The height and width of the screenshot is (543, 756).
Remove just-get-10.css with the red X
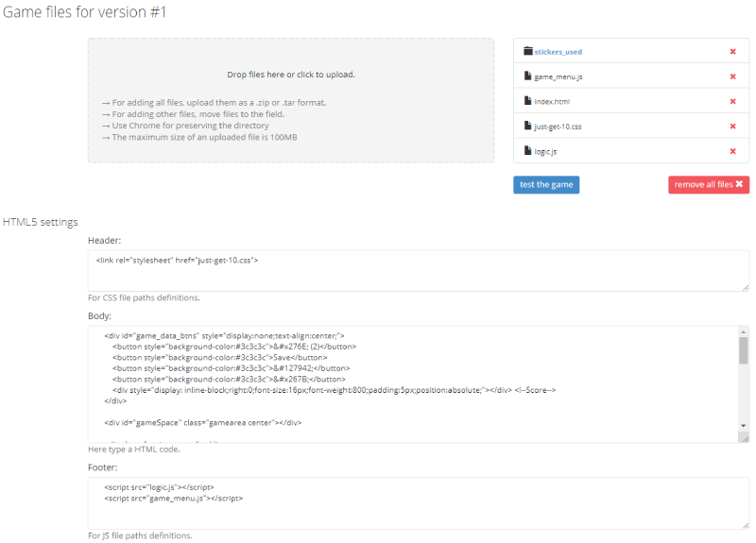coord(732,126)
